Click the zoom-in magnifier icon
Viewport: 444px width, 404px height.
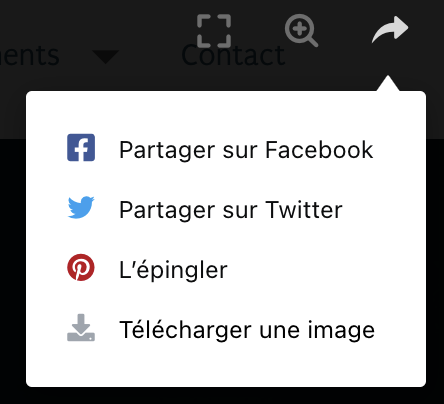click(301, 30)
